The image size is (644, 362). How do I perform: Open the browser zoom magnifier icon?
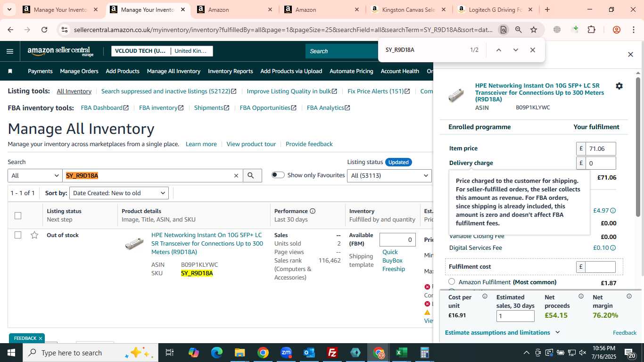[519, 30]
